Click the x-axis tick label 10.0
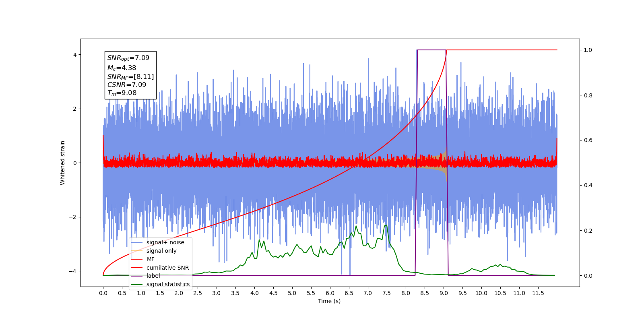Viewport: 644px width, 322px height. tap(481, 293)
